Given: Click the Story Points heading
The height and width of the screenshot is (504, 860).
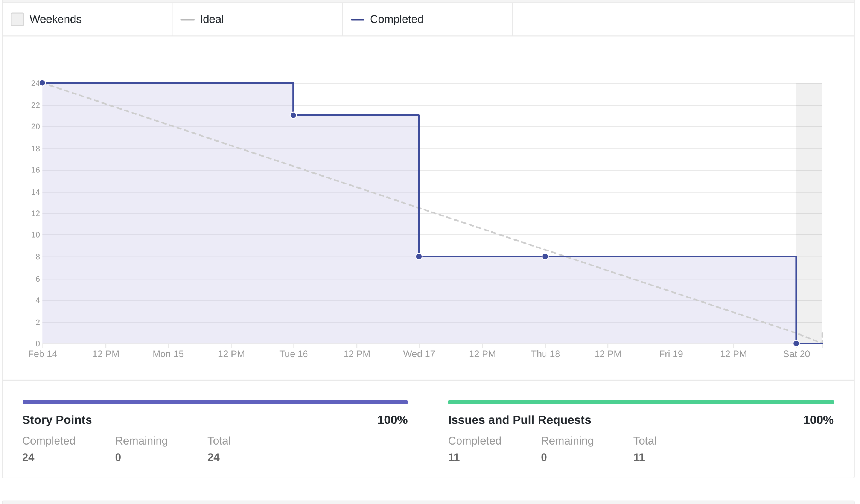Looking at the screenshot, I should tap(57, 420).
